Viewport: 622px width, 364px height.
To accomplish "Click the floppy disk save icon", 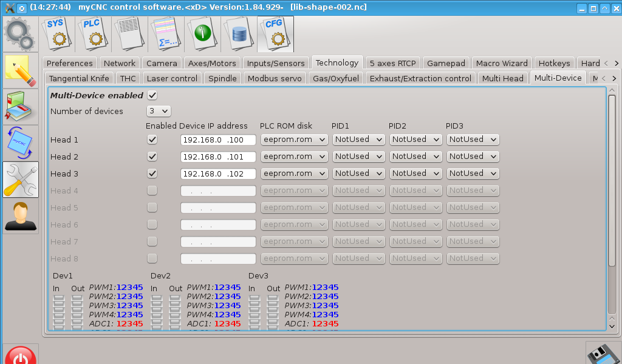I will point(603,354).
